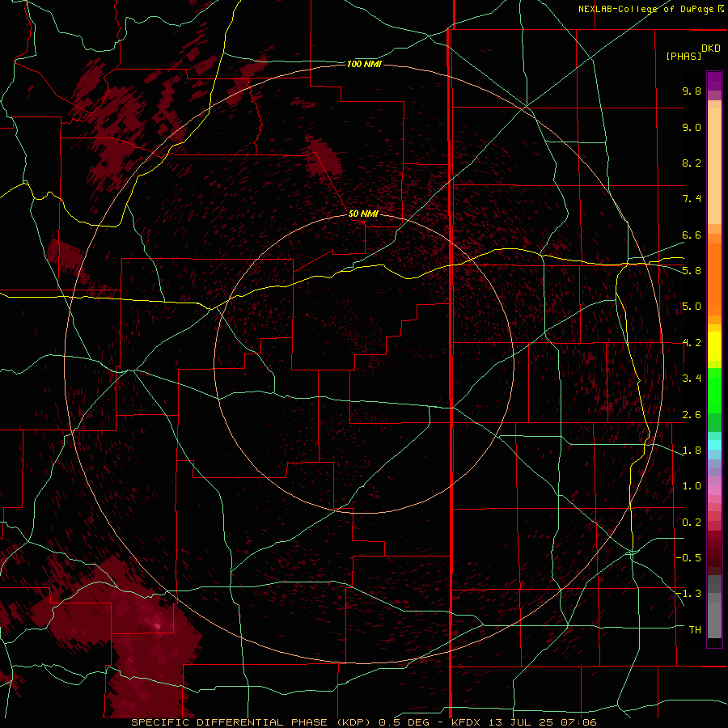
Task: Click the DKD unit label above legend
Action: (710, 49)
